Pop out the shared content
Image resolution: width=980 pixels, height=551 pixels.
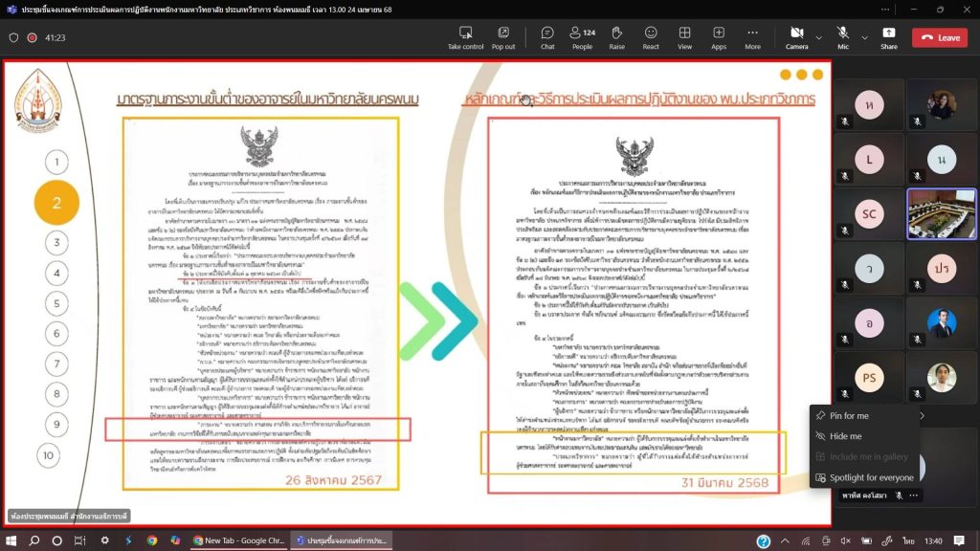(x=503, y=37)
